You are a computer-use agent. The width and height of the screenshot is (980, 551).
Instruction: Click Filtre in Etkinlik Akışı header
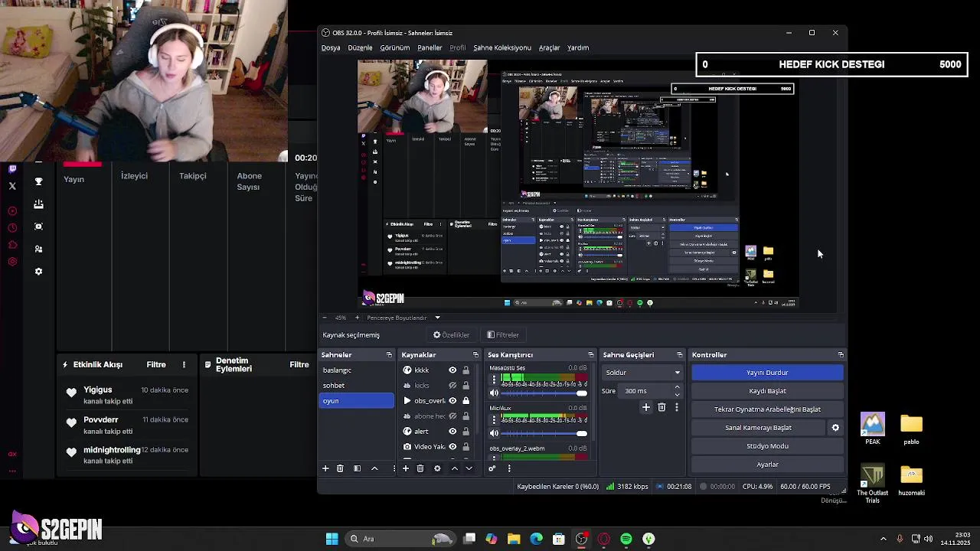(156, 364)
